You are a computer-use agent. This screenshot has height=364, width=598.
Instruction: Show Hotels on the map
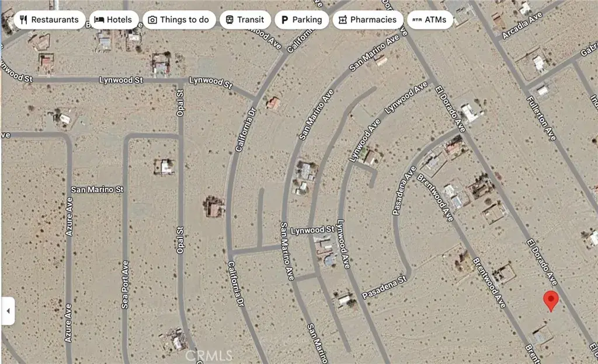click(x=114, y=20)
